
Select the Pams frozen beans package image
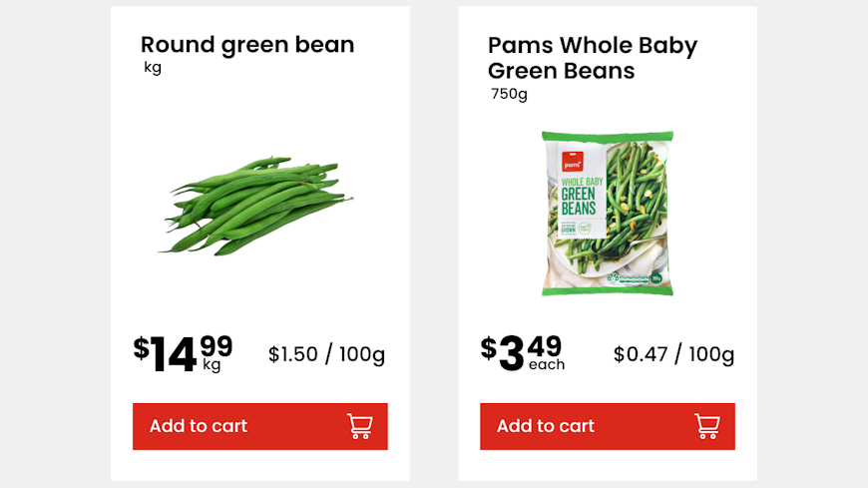click(607, 214)
